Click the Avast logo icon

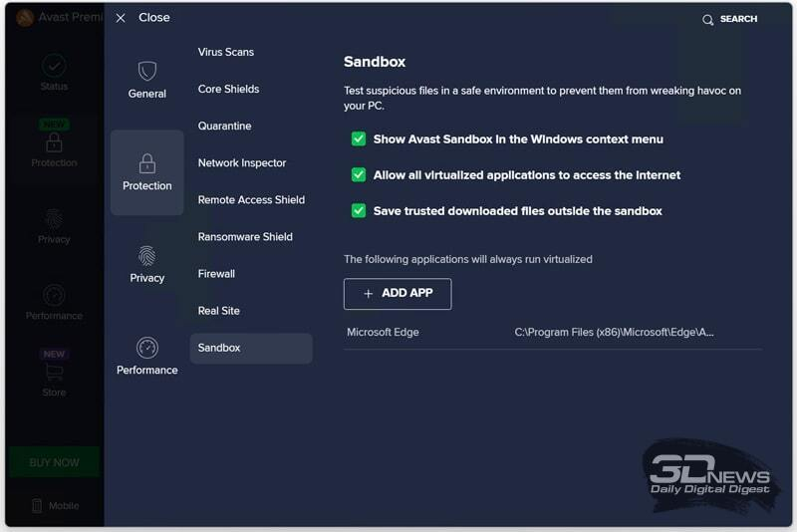coord(24,18)
